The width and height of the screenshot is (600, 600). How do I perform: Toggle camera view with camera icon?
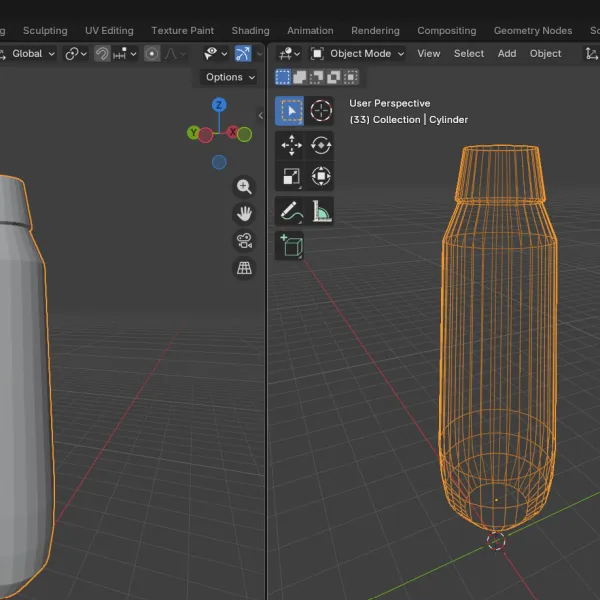pos(244,241)
